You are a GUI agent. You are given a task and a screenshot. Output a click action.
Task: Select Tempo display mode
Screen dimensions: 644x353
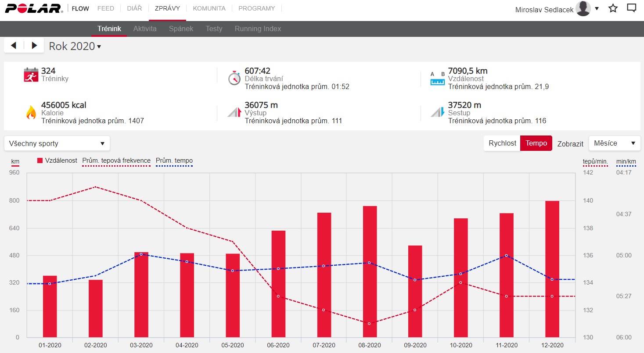click(x=536, y=143)
